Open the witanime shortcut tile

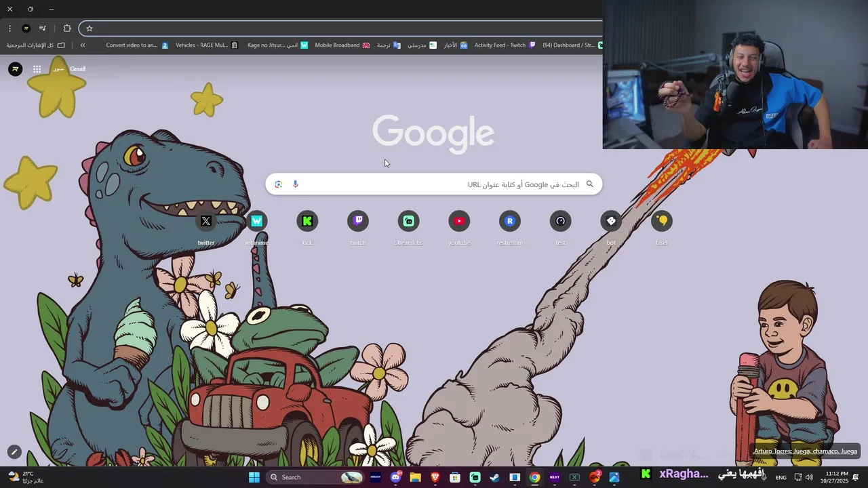point(257,227)
